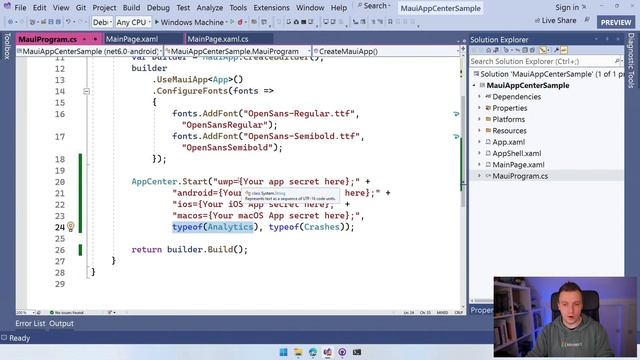
Task: Open the Build menu
Action: (131, 7)
